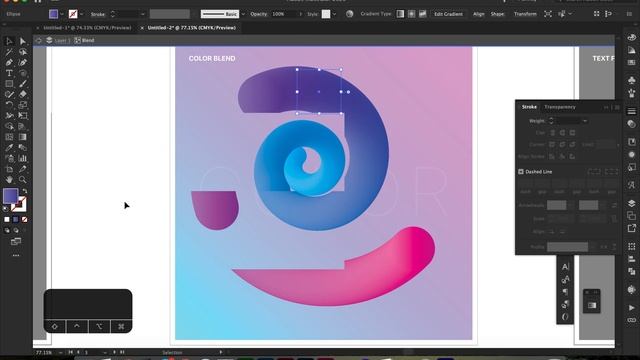
Task: Open the Shape options
Action: pyautogui.click(x=497, y=14)
